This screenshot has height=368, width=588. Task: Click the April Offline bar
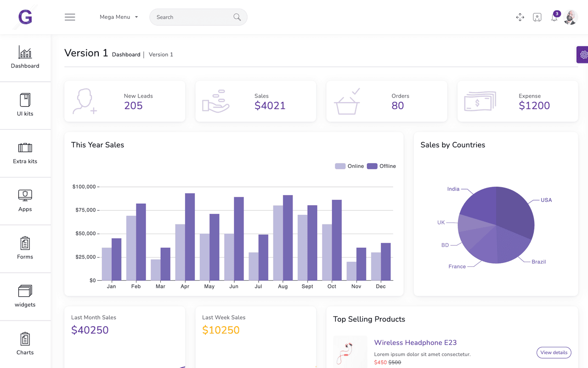pyautogui.click(x=190, y=236)
